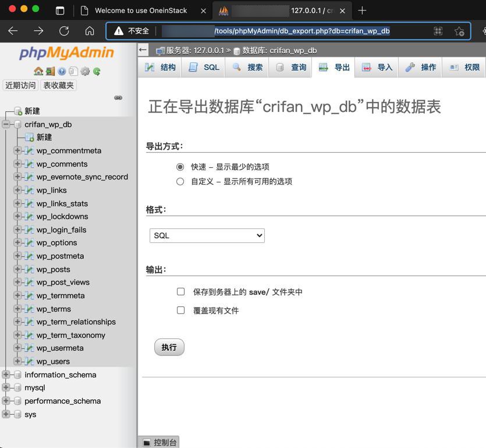Image resolution: width=486 pixels, height=448 pixels.
Task: Click the information_schema database icon
Action: (x=17, y=375)
